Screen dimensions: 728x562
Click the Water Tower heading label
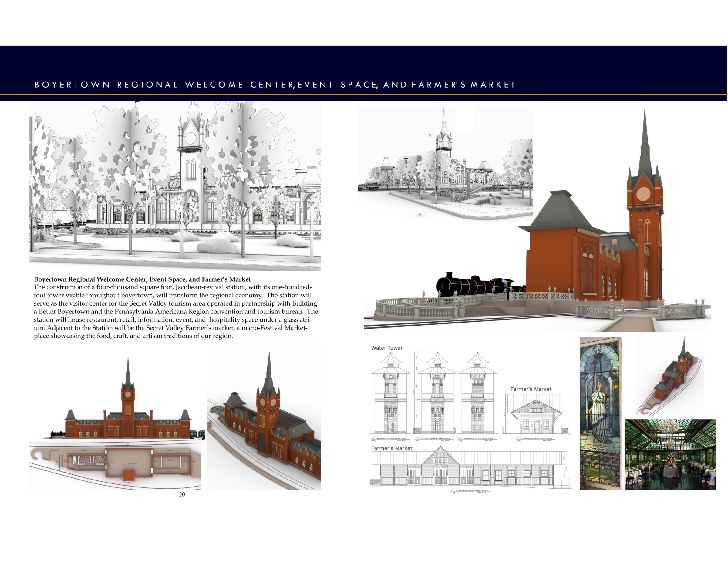(387, 347)
